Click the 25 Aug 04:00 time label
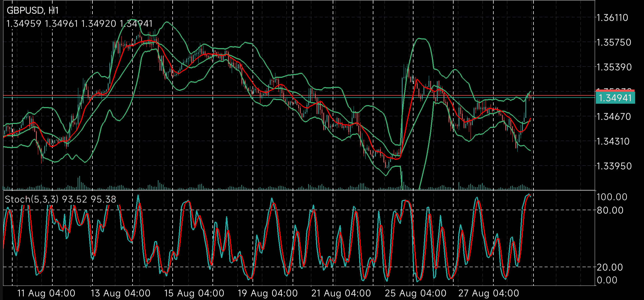Screen dimensions: 644x300 pos(416,293)
